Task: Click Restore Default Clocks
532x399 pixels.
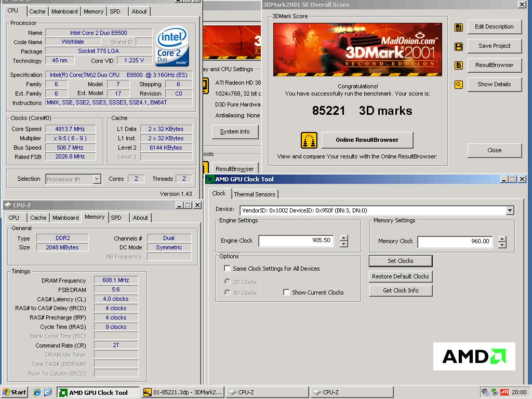Action: 401,276
